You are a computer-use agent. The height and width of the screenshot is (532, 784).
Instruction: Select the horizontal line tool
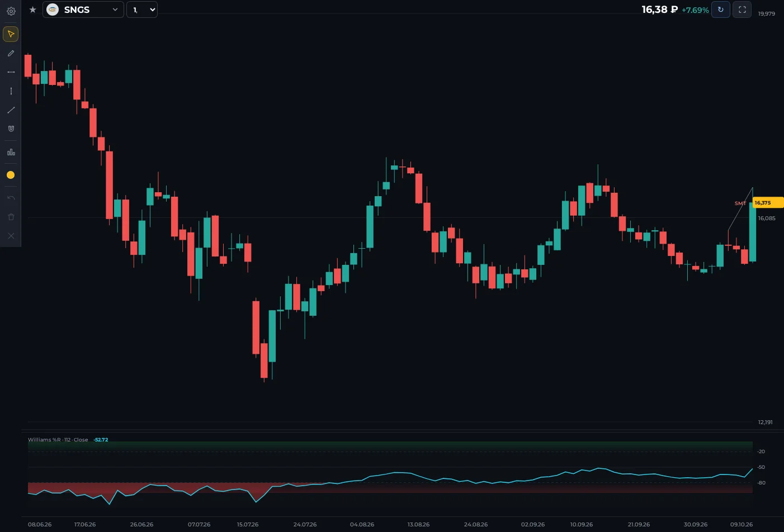[x=11, y=72]
